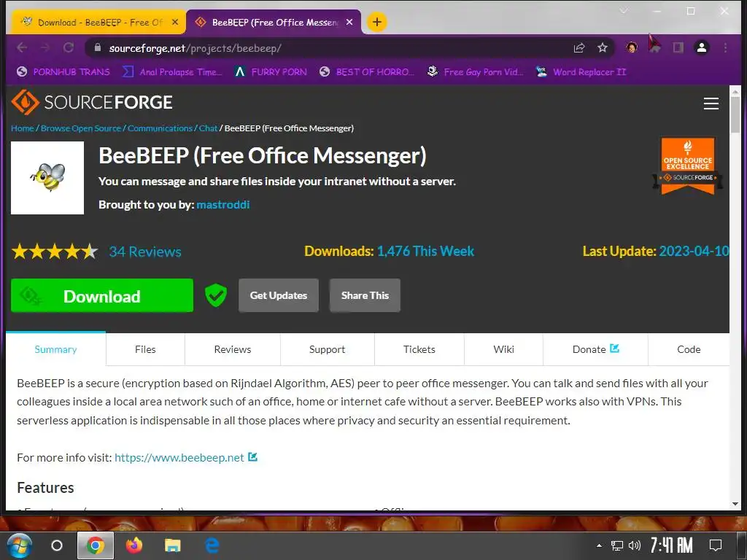Close the Download - BeeBEEP tab
The width and height of the screenshot is (747, 560).
pyautogui.click(x=175, y=22)
